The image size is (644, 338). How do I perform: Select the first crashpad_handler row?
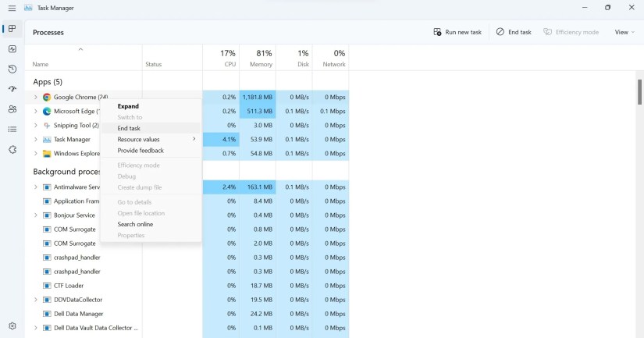pos(187,258)
